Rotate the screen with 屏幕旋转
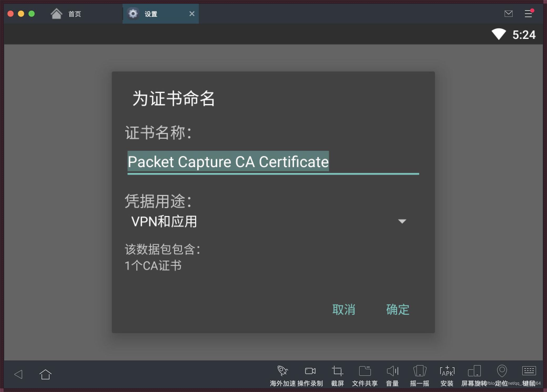 pos(474,376)
